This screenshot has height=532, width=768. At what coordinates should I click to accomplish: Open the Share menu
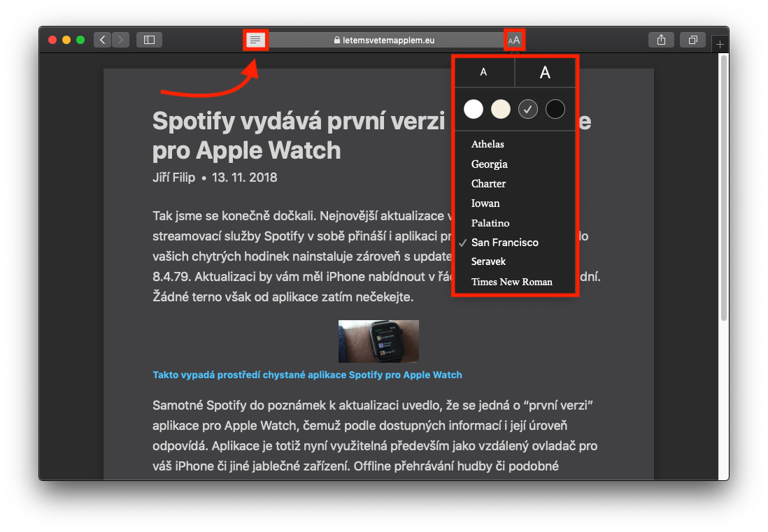661,40
